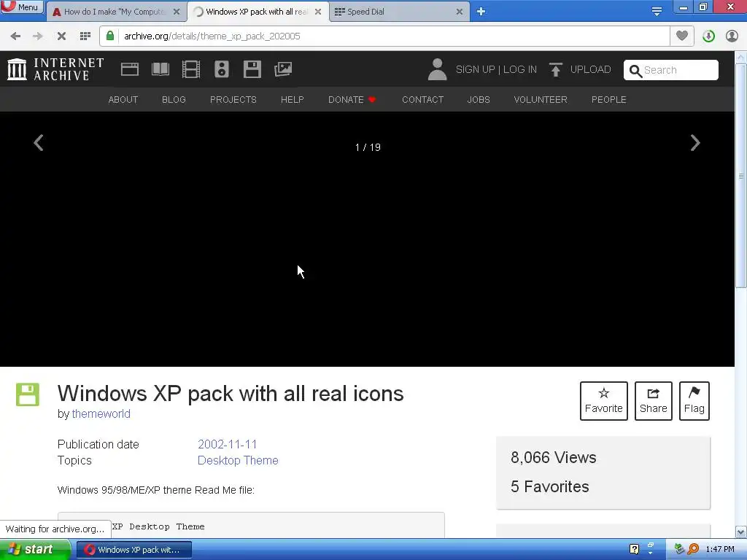747x560 pixels.
Task: Click the taskbar clock showing 1:47 PM
Action: 720,550
